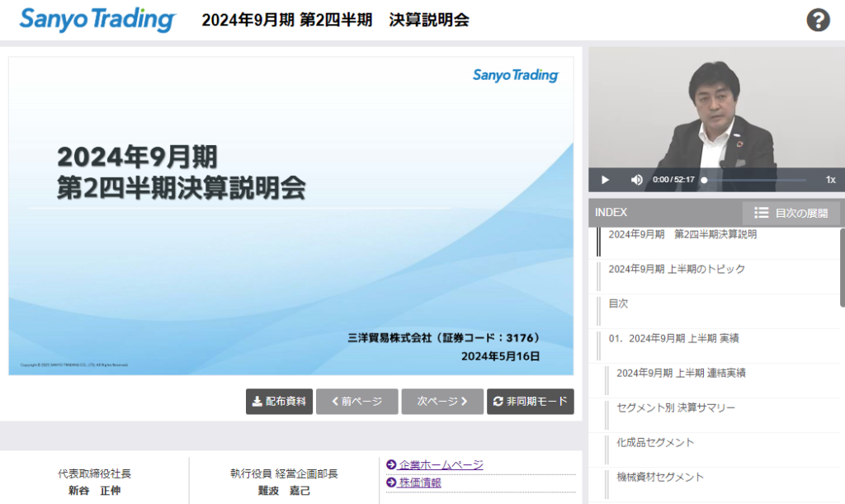This screenshot has height=504, width=845.
Task: Change the 1x playback speed
Action: 830,180
